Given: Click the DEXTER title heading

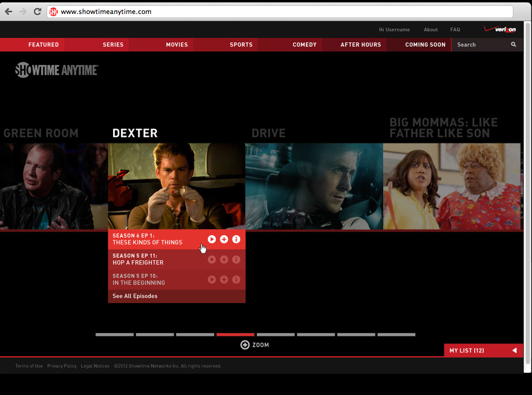Looking at the screenshot, I should click(135, 133).
